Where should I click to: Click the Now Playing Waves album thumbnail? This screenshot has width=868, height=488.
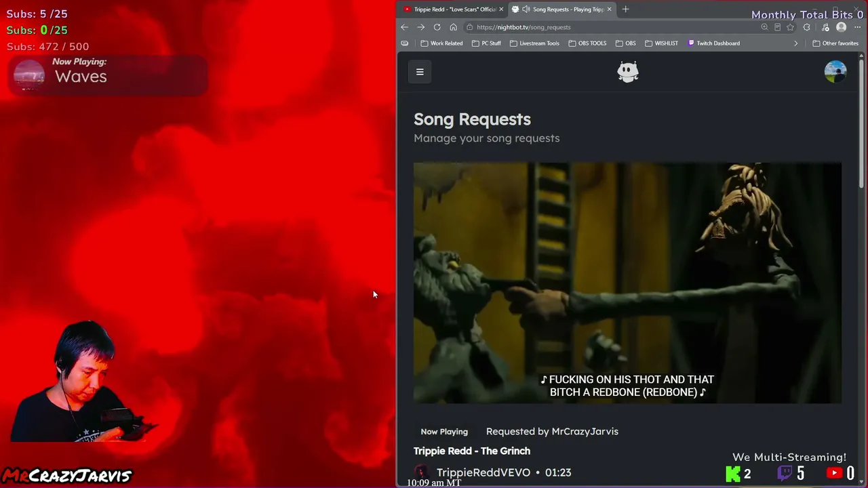[29, 75]
